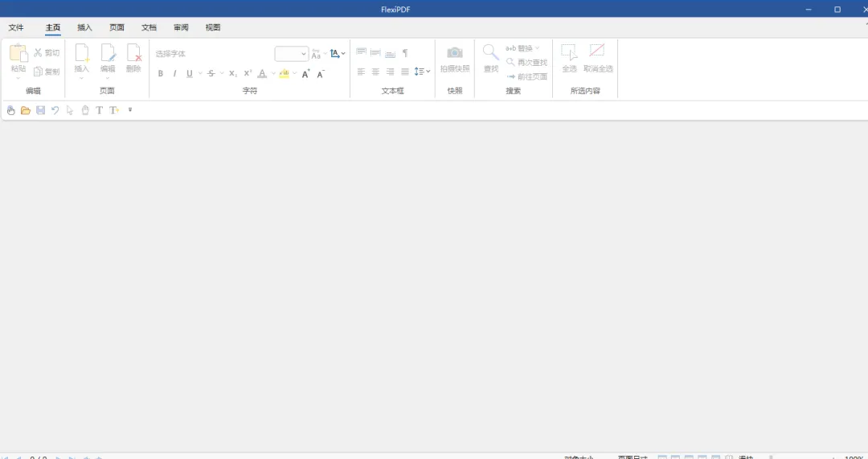Click the Edit page icon
Image resolution: width=868 pixels, height=459 pixels.
108,52
